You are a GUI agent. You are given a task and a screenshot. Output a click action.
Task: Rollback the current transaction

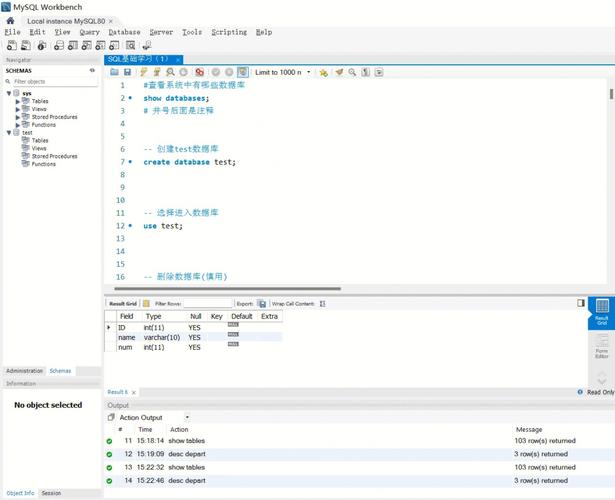point(229,72)
